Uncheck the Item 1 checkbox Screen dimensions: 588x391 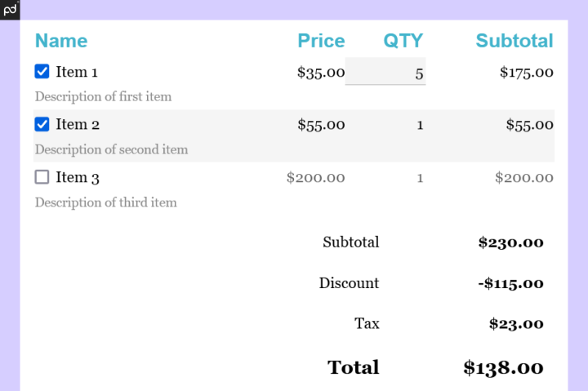pos(42,72)
